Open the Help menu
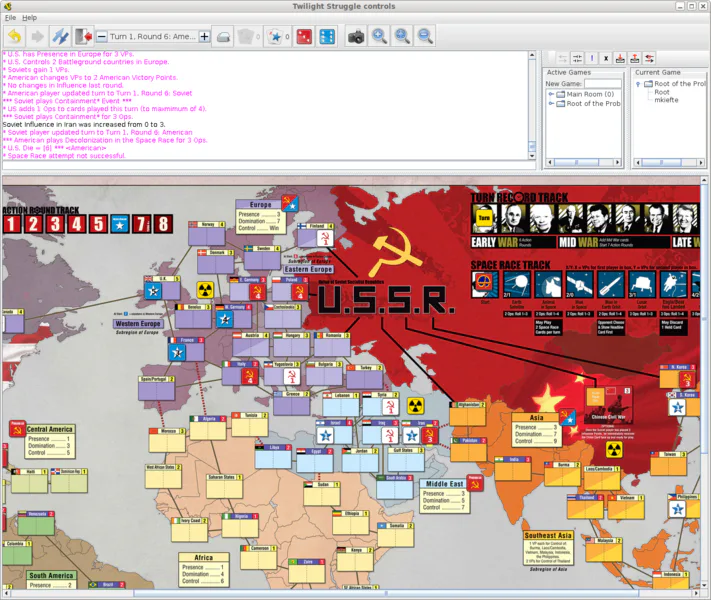The height and width of the screenshot is (600, 711). 30,17
